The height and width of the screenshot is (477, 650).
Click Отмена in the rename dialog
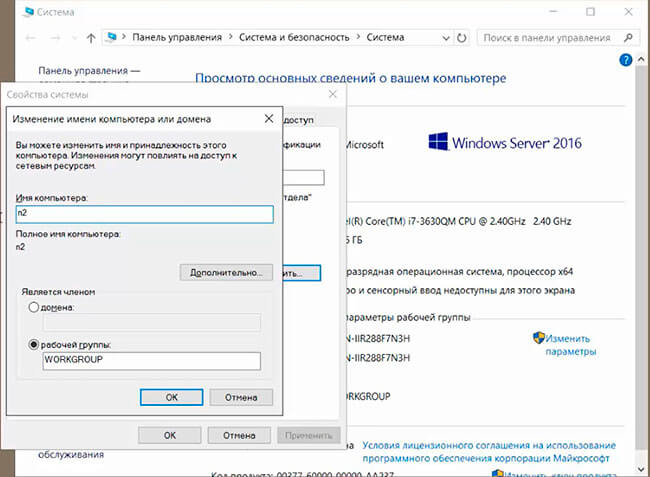pyautogui.click(x=241, y=397)
